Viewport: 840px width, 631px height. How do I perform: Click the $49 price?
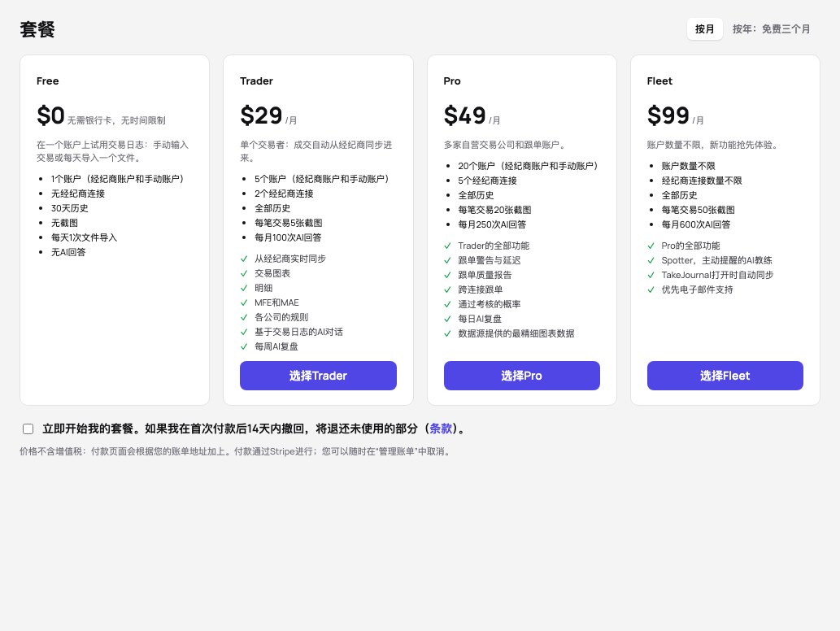pyautogui.click(x=464, y=115)
